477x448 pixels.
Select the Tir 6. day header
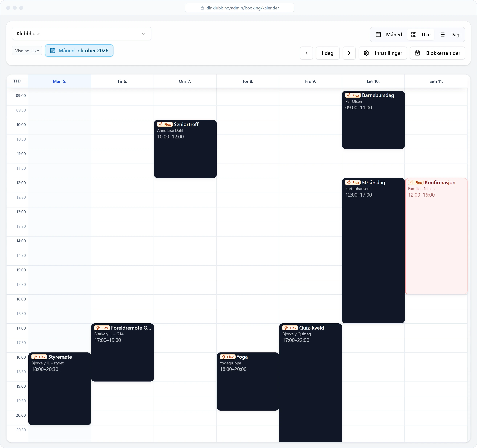click(x=122, y=81)
